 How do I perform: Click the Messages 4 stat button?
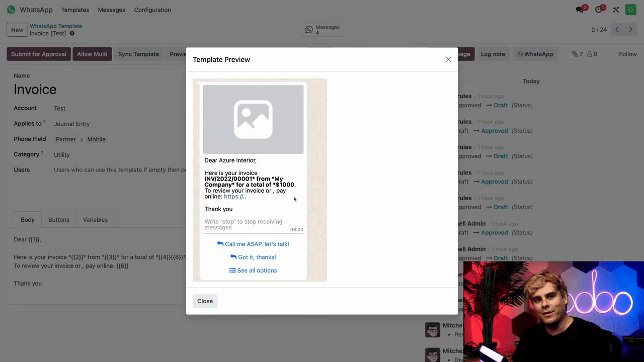tap(323, 30)
